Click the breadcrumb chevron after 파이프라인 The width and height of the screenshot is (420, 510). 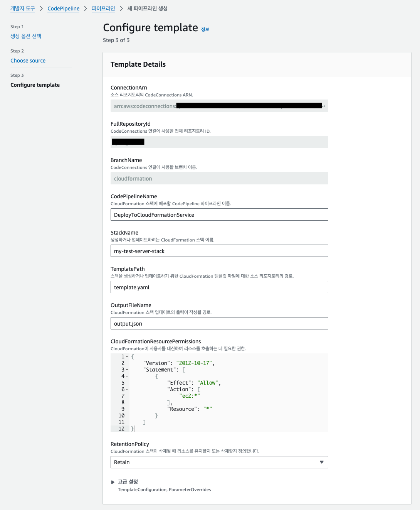tap(121, 8)
